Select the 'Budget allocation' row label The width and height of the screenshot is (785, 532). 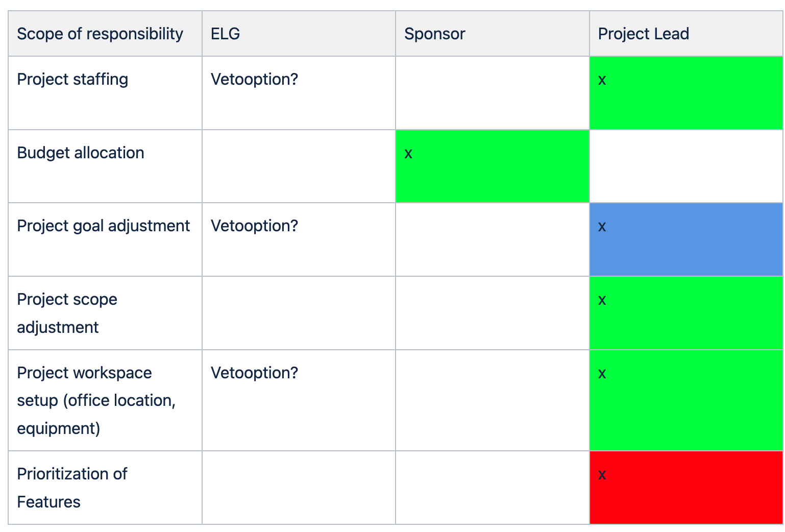81,153
